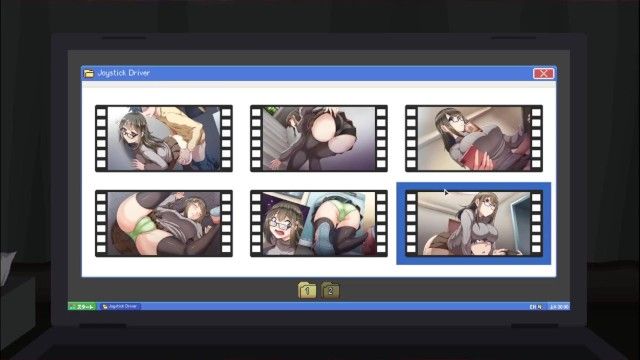Open the thumbnail showing a red book

pyautogui.click(x=474, y=138)
